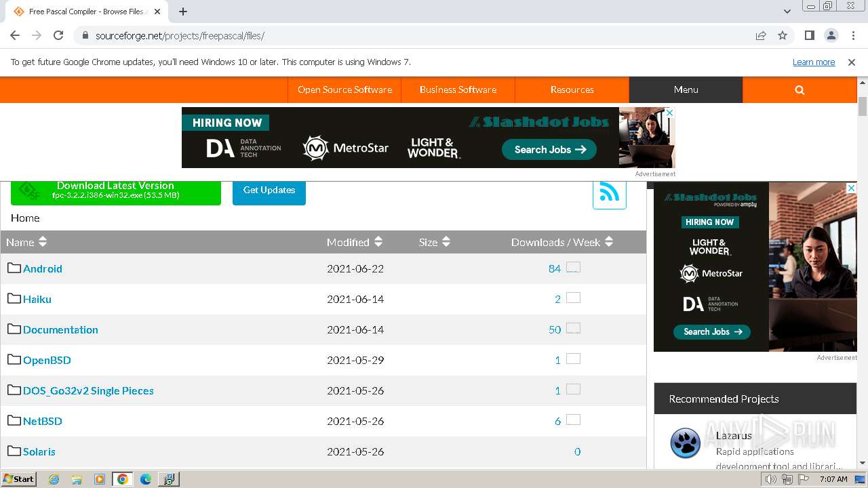Image resolution: width=868 pixels, height=488 pixels.
Task: Click the Android folder icon
Action: (14, 268)
